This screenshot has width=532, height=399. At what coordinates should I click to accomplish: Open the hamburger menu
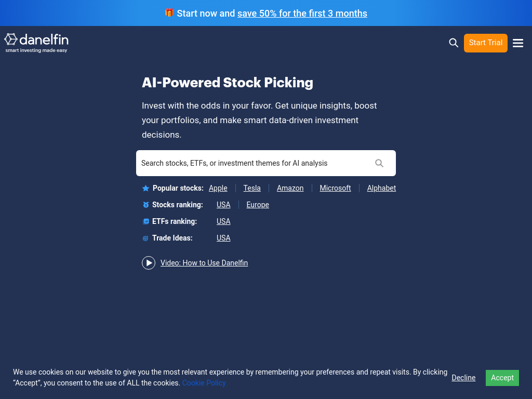518,43
